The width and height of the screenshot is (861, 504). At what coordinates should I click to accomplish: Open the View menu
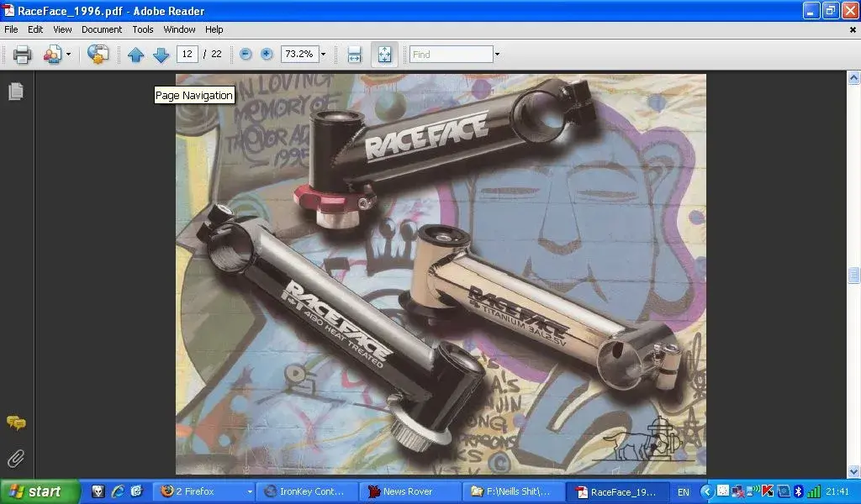pyautogui.click(x=62, y=29)
